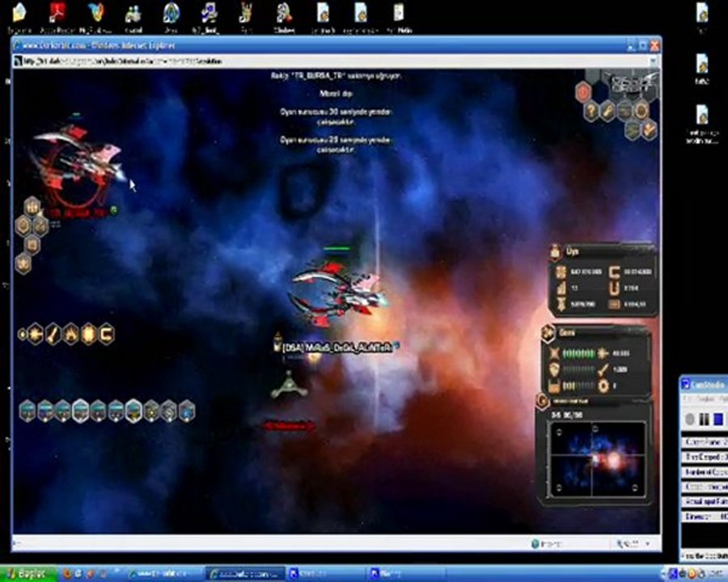The width and height of the screenshot is (728, 582).
Task: Click the highlighted fourth hotbar slot
Action: click(80, 411)
